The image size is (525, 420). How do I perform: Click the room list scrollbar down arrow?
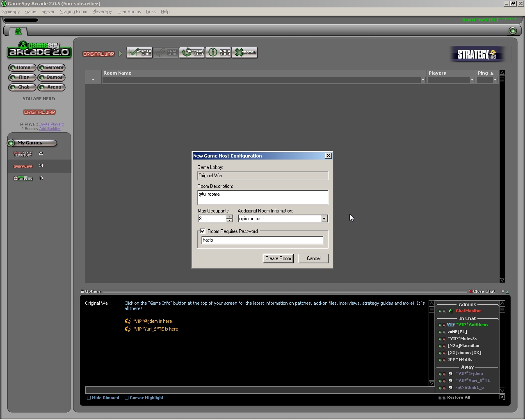502,280
